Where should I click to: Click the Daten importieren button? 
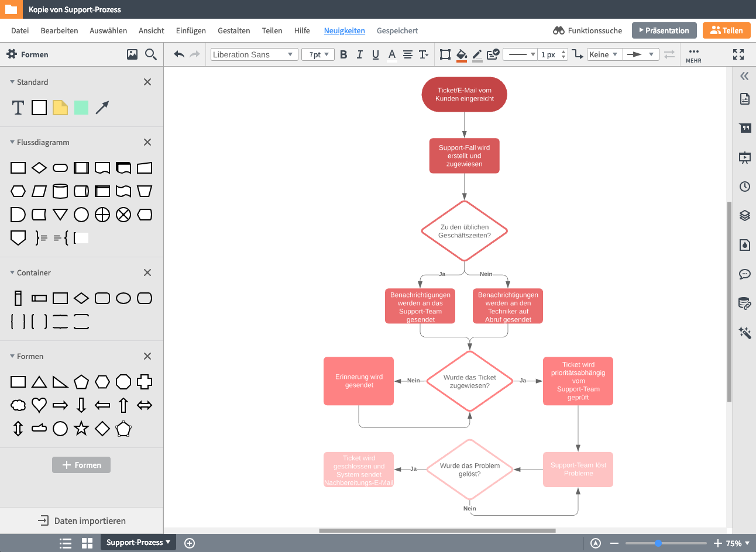tap(81, 520)
